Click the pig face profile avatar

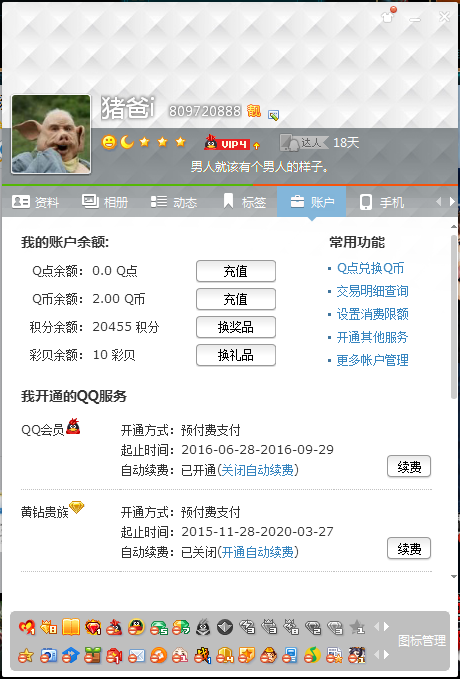point(51,134)
